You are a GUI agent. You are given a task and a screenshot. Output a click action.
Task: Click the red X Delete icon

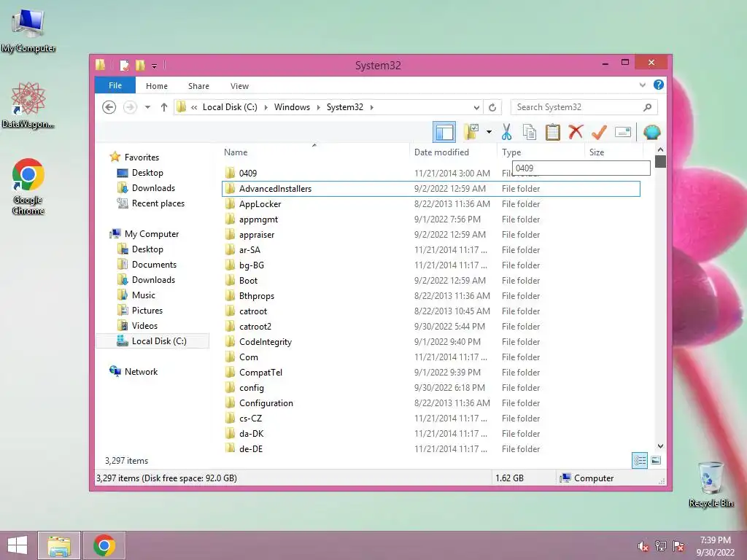[x=576, y=131]
